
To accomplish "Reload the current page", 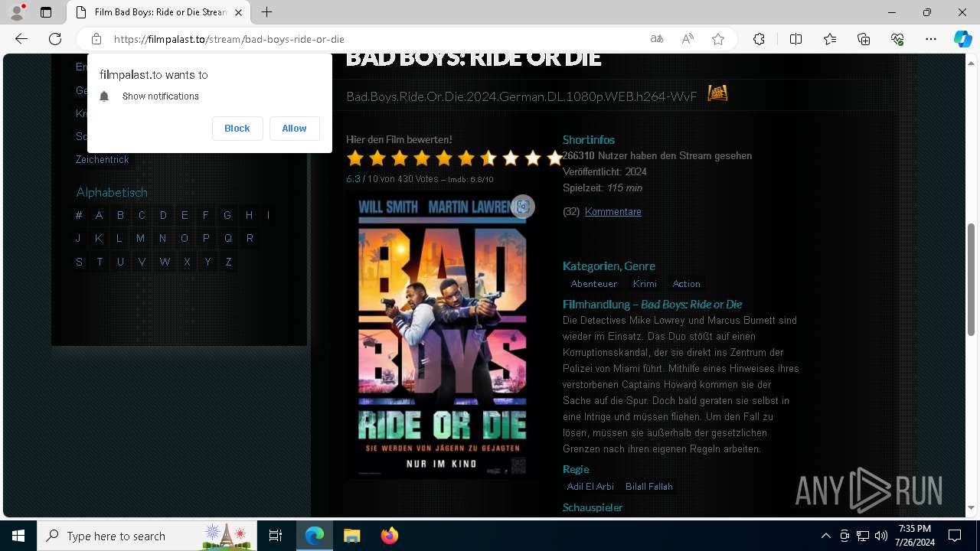I will pos(55,39).
